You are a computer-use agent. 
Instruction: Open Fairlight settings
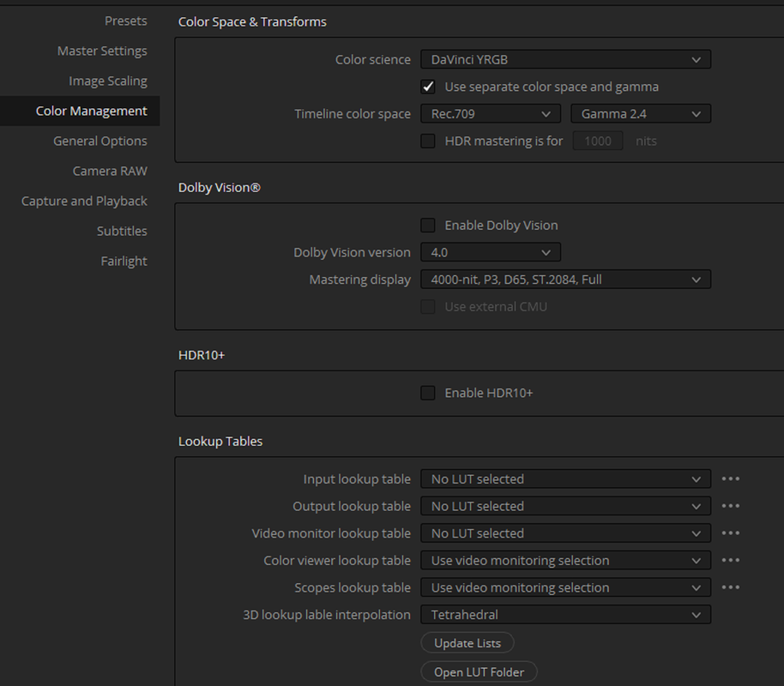[124, 261]
